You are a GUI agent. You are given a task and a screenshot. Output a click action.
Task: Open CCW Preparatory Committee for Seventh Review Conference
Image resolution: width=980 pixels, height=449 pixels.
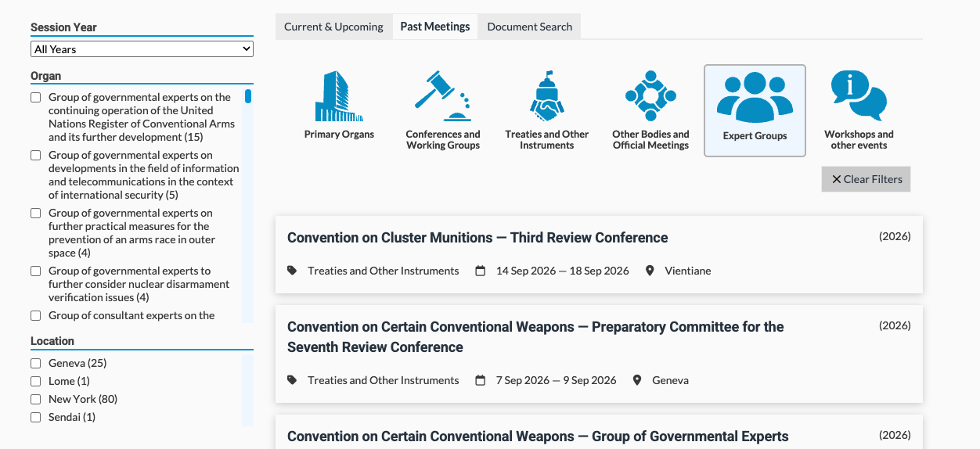click(x=535, y=337)
